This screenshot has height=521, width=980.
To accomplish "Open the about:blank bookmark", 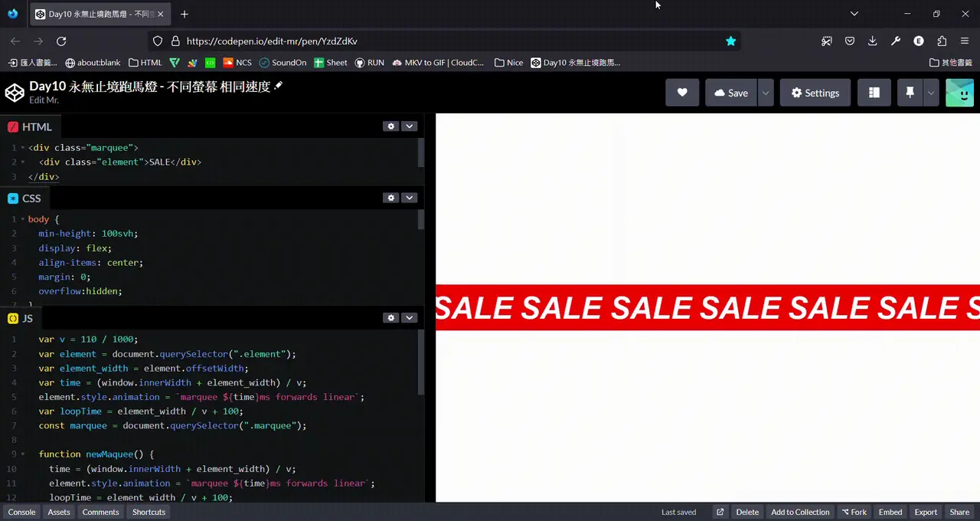I will pos(93,63).
